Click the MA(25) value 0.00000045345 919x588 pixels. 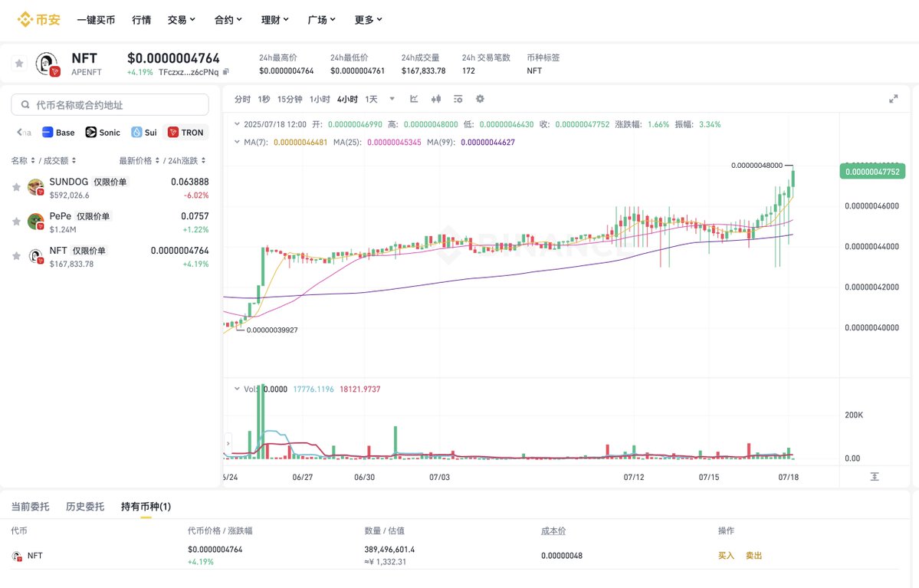(x=394, y=143)
